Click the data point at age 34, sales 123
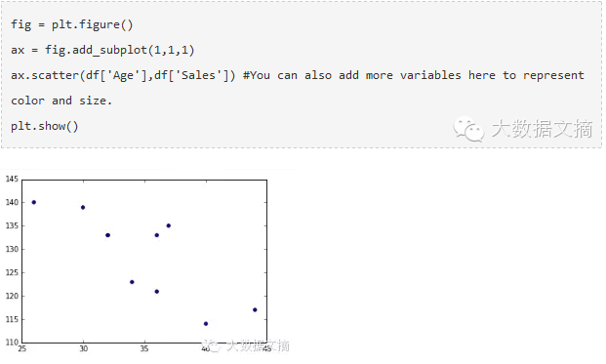This screenshot has height=364, width=606. click(x=132, y=282)
